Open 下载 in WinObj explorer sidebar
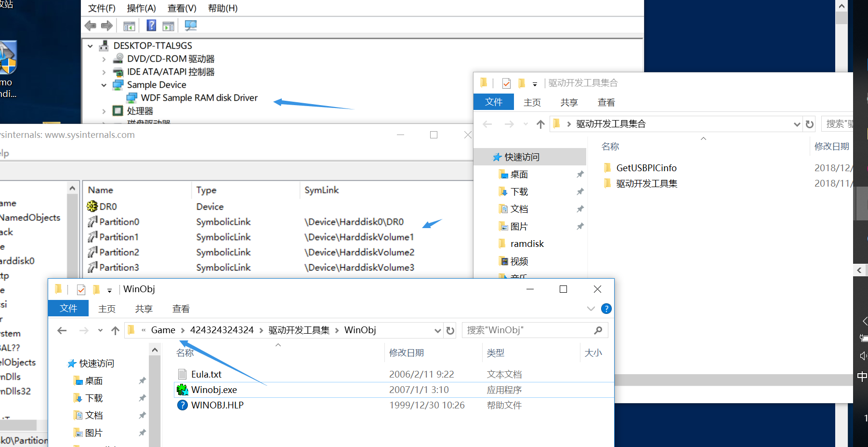Screen dimensions: 868x447 tap(93, 398)
